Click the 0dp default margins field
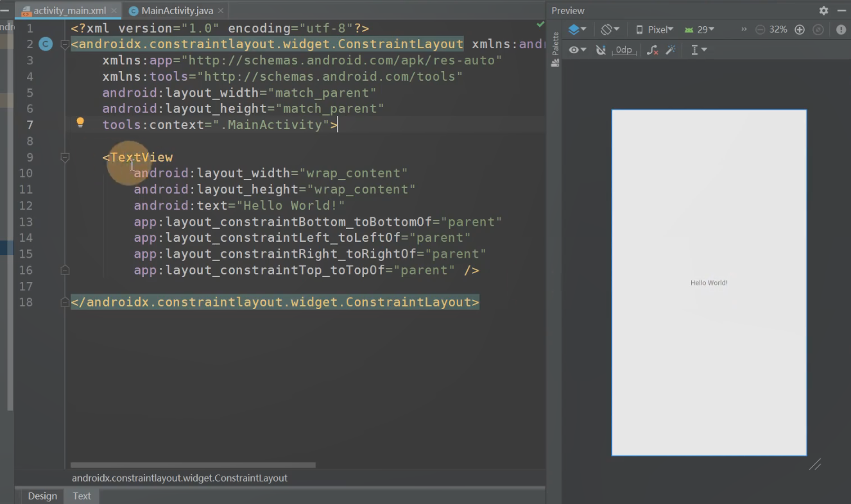851x504 pixels. click(623, 50)
